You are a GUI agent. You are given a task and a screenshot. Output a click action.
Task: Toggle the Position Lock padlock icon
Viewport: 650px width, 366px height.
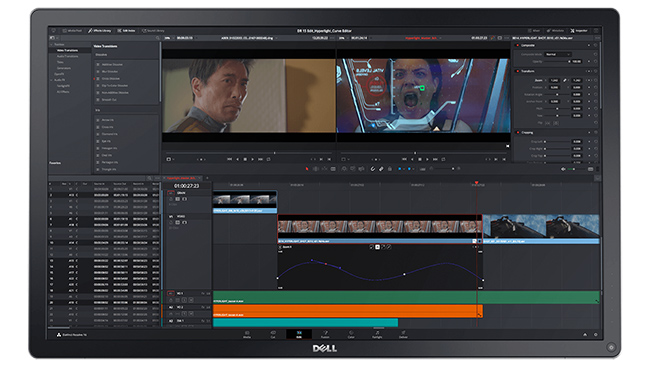390,169
